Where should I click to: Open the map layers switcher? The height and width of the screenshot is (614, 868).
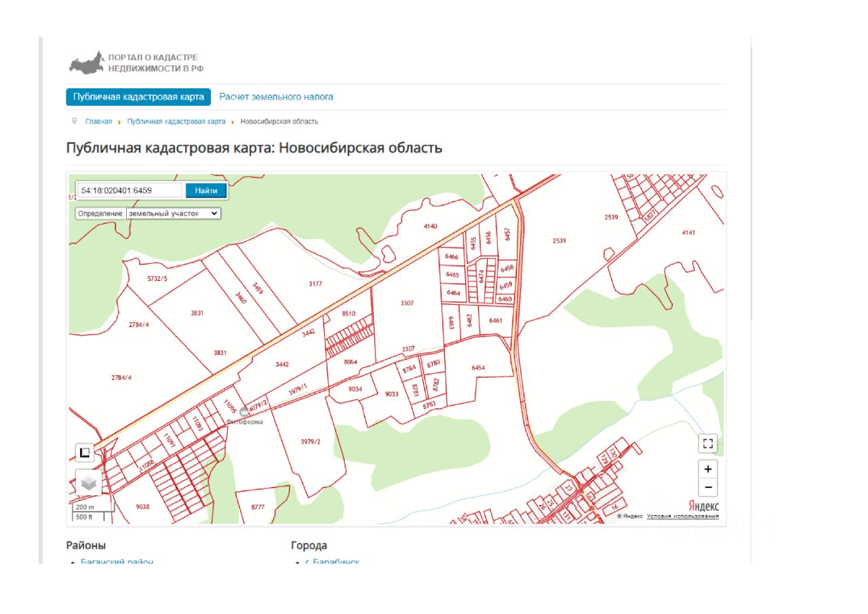point(88,482)
